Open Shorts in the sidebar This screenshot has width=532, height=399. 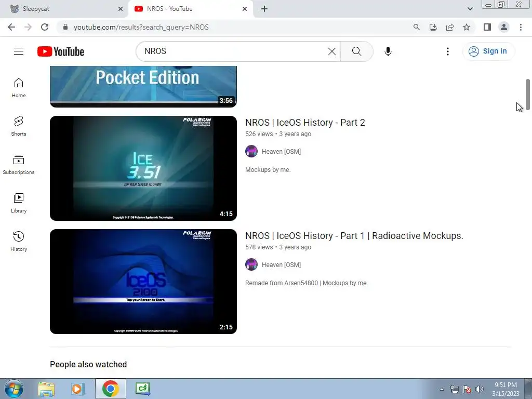coord(19,126)
